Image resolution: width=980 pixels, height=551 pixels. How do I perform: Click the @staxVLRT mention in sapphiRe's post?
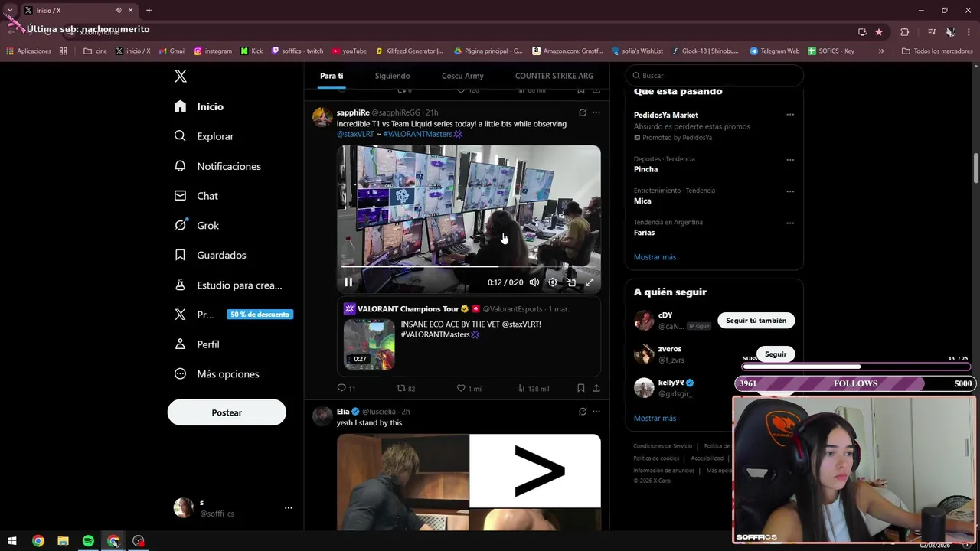355,134
